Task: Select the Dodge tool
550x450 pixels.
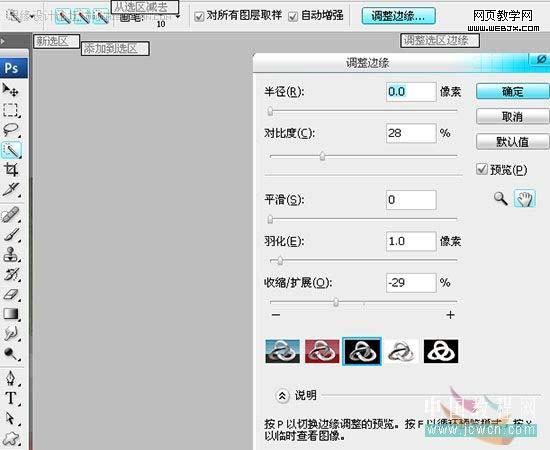Action: click(11, 354)
